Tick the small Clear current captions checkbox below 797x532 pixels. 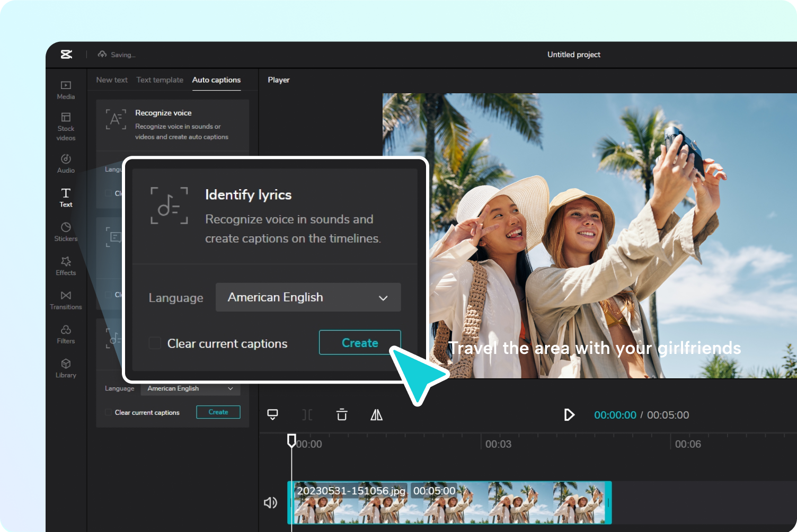(x=108, y=412)
